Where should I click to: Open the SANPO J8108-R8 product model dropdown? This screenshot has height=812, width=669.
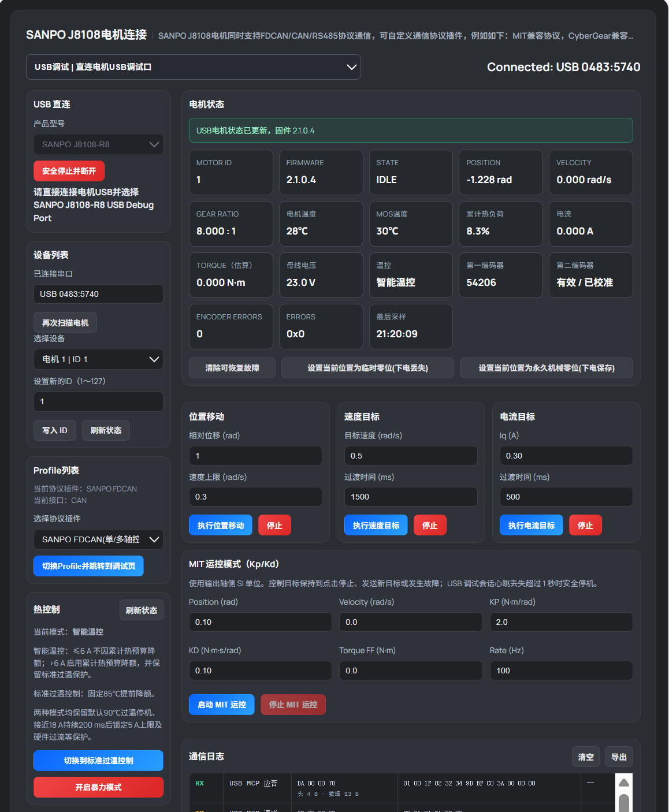(98, 144)
